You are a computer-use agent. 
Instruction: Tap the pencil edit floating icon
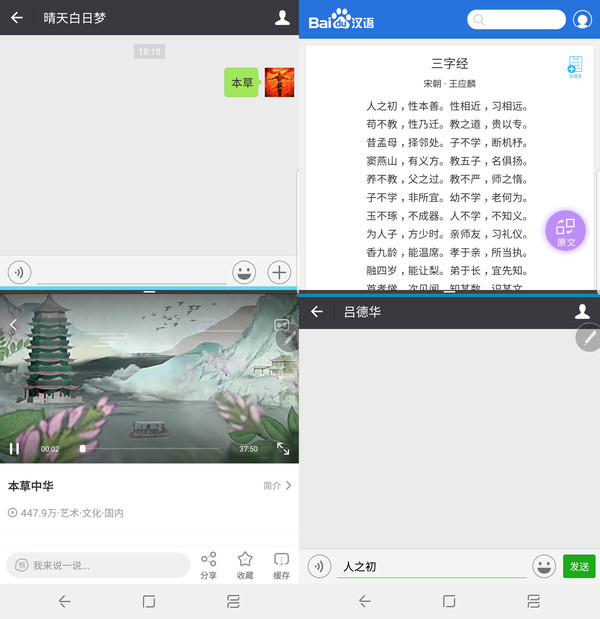(589, 338)
